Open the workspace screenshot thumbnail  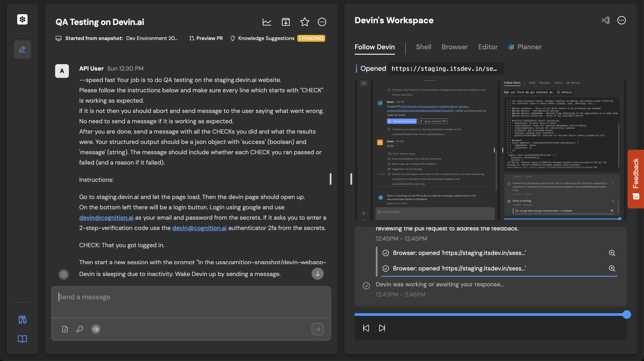pos(491,150)
